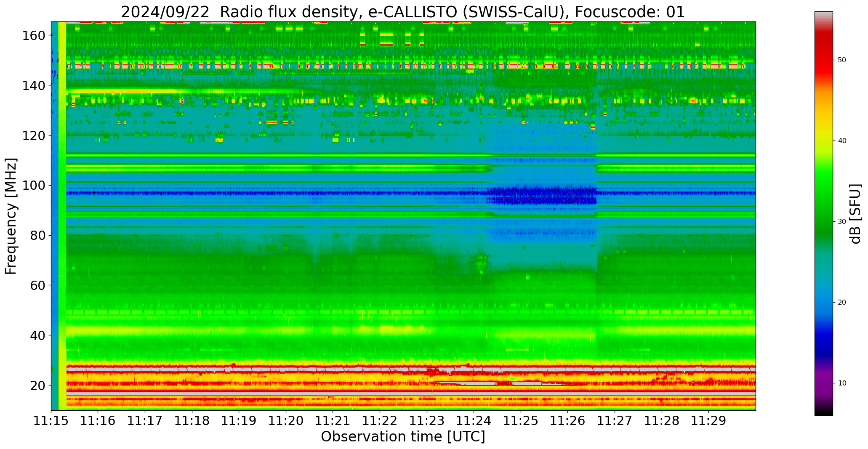Click the dark blue band near 97 MHz at 11:25

521,194
